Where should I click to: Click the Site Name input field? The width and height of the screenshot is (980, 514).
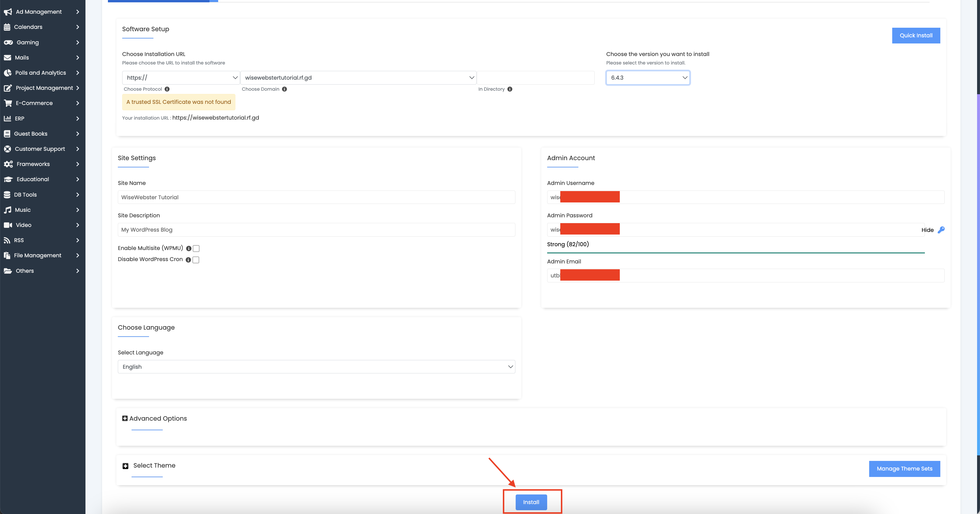(316, 197)
